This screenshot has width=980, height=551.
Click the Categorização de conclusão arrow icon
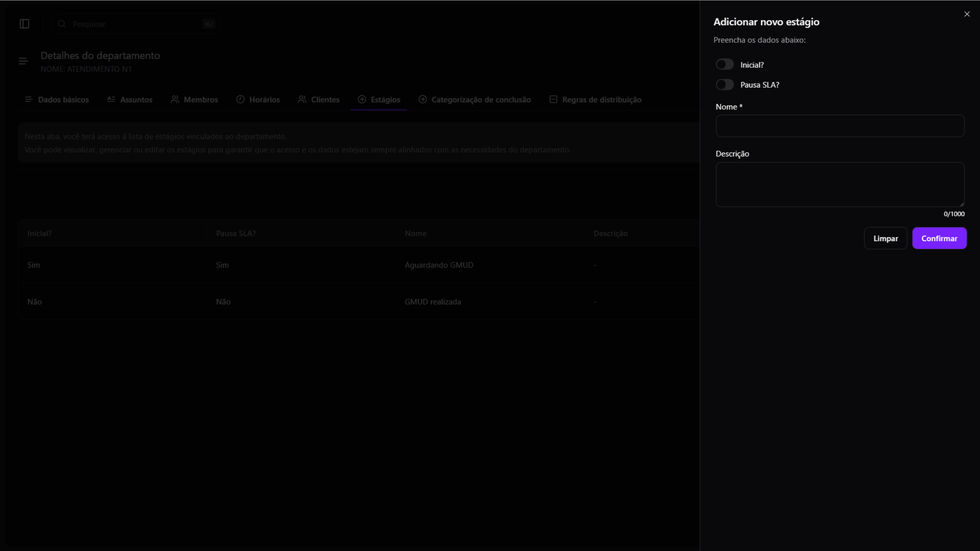pos(422,99)
